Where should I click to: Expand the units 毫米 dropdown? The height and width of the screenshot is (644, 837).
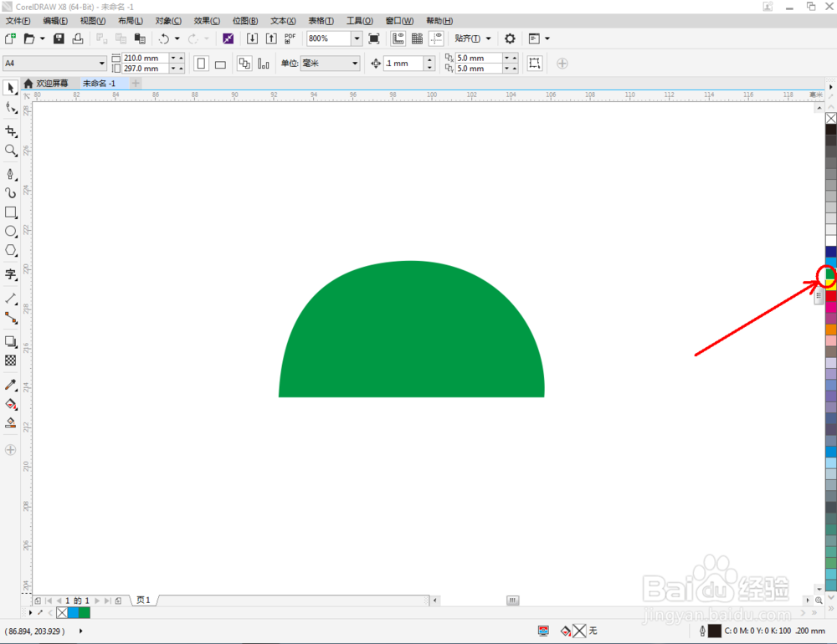(x=354, y=64)
